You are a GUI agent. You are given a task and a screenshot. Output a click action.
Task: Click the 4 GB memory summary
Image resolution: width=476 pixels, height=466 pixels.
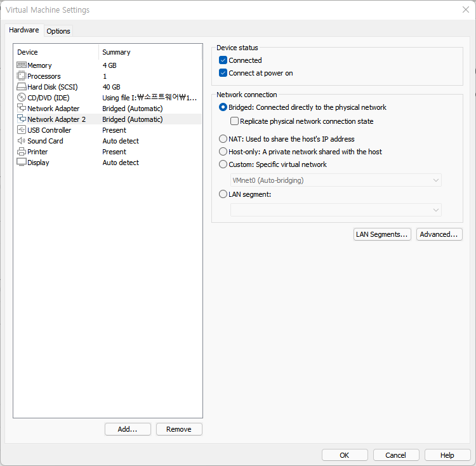(110, 65)
